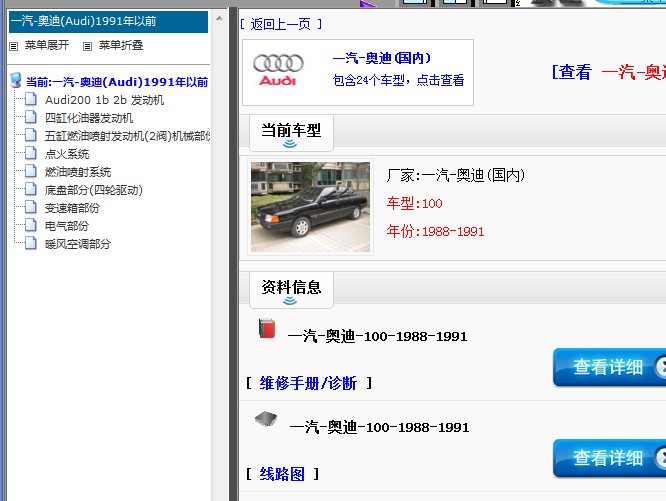666x501 pixels.
Task: Click the 菜单展开 expand-menu icon
Action: tap(14, 46)
